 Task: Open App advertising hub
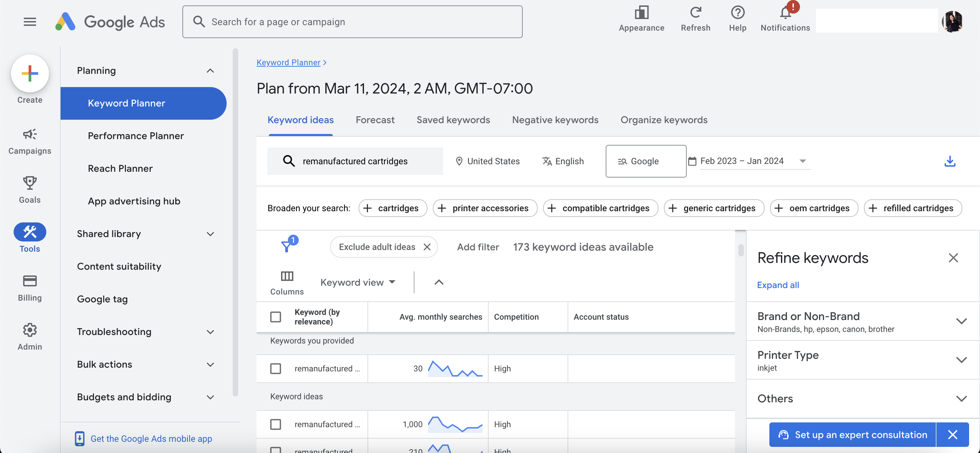134,201
